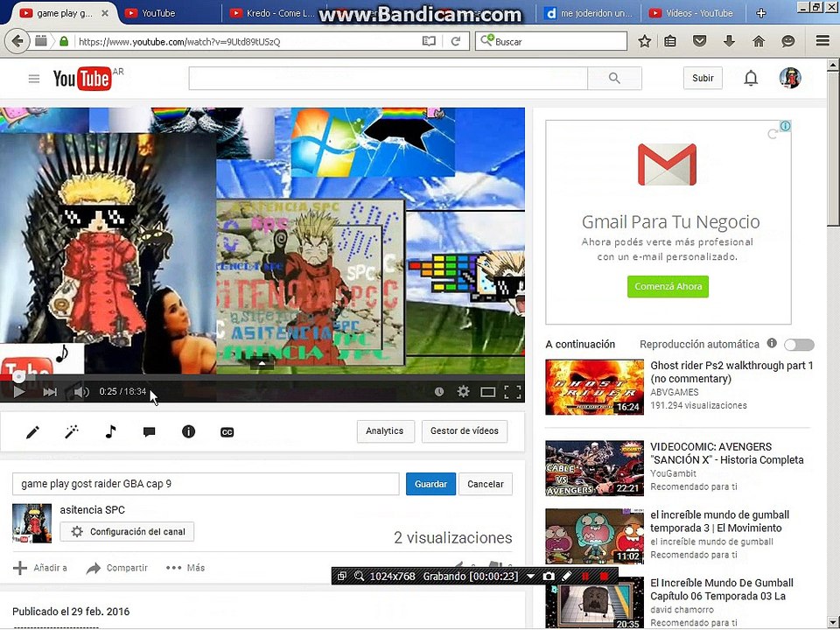Click Comenzá Ahora in the Gmail ad

[668, 287]
